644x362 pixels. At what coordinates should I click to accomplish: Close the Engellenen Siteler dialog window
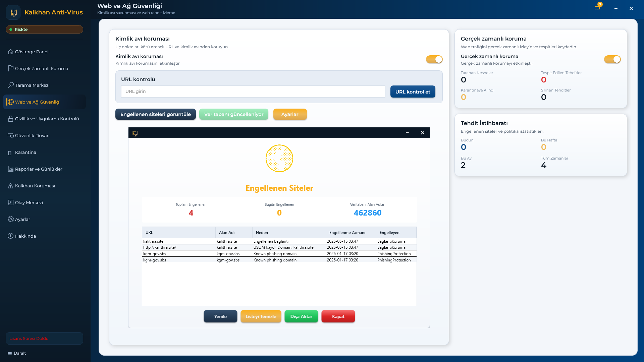(423, 133)
